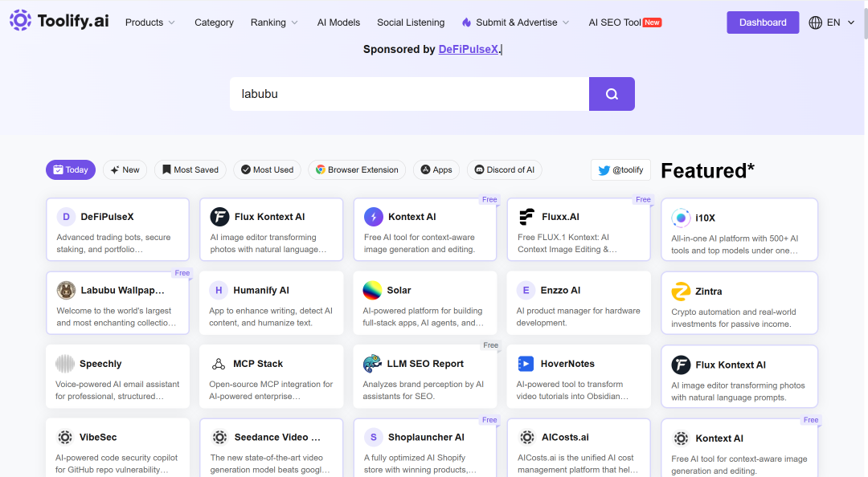Click the magnifier search button
The height and width of the screenshot is (477, 868).
pyautogui.click(x=612, y=94)
